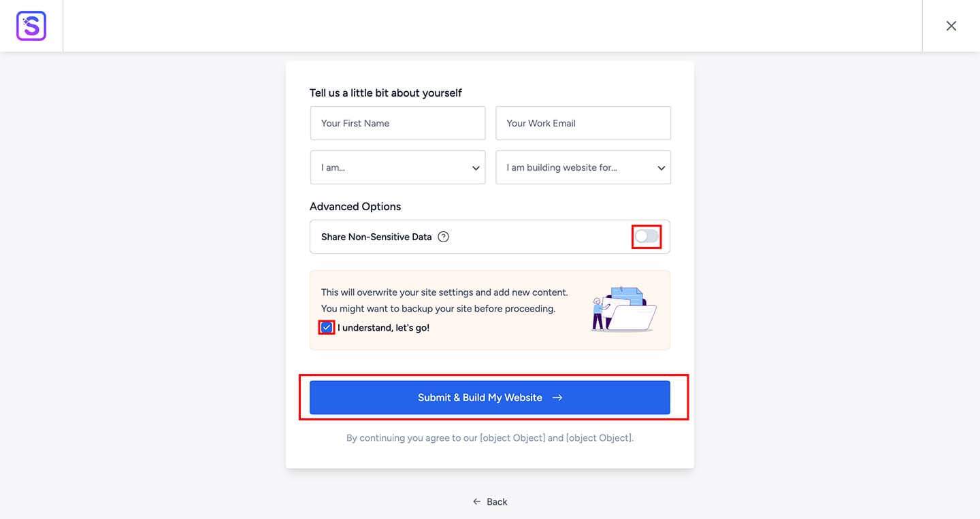This screenshot has width=980, height=519.
Task: Click the left arrow beside Back
Action: [477, 502]
